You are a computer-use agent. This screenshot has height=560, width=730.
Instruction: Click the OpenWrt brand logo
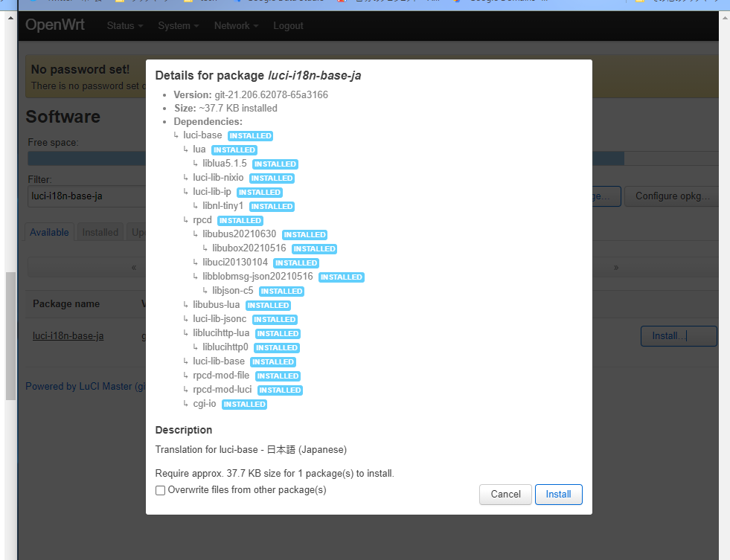click(55, 25)
